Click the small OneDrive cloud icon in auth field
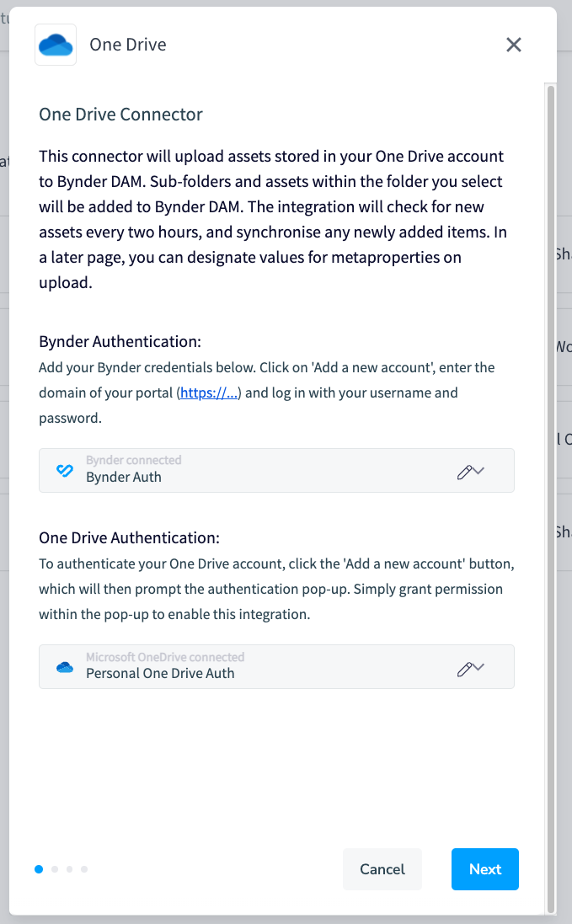This screenshot has height=924, width=572. pos(65,667)
